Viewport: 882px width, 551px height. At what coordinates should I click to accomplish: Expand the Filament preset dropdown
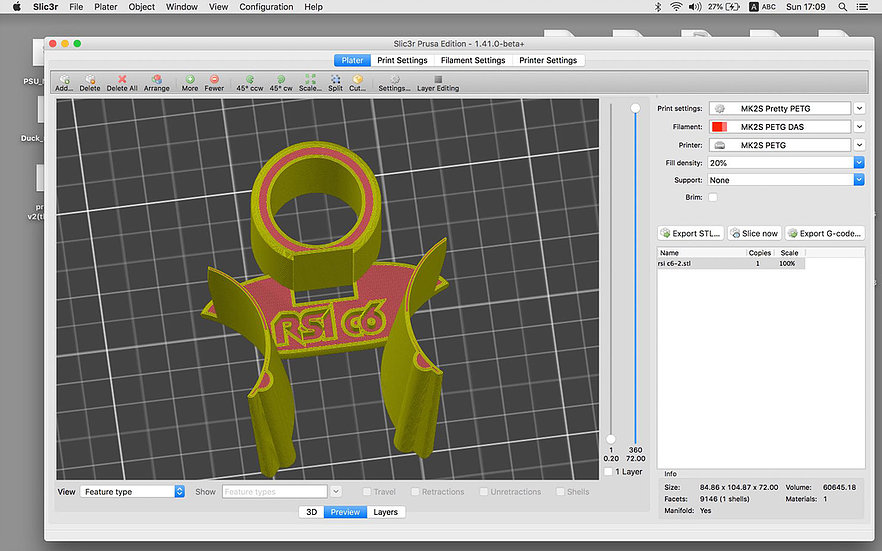859,127
